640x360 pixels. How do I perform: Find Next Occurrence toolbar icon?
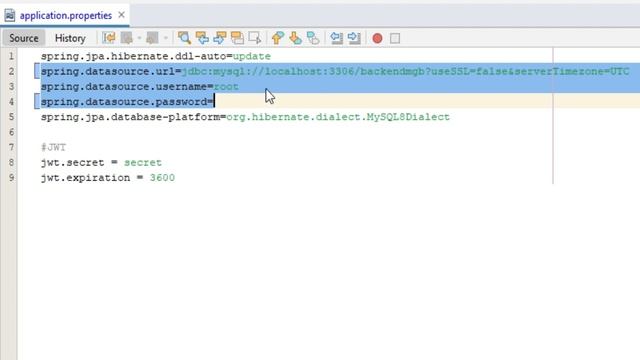220,38
